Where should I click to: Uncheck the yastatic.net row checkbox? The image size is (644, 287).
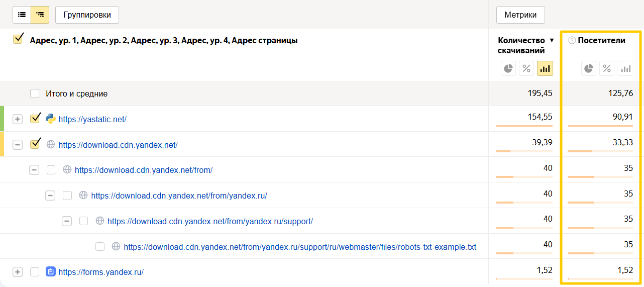(x=35, y=119)
